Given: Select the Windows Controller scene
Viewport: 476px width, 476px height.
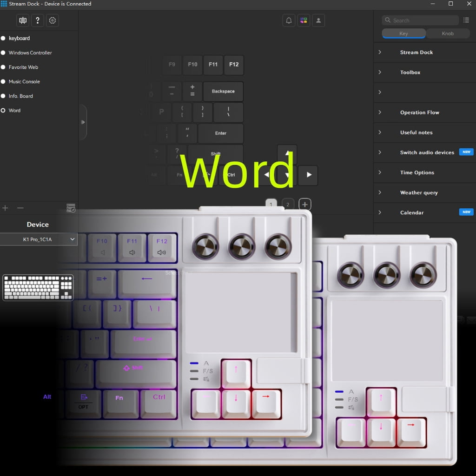Looking at the screenshot, I should click(x=30, y=53).
